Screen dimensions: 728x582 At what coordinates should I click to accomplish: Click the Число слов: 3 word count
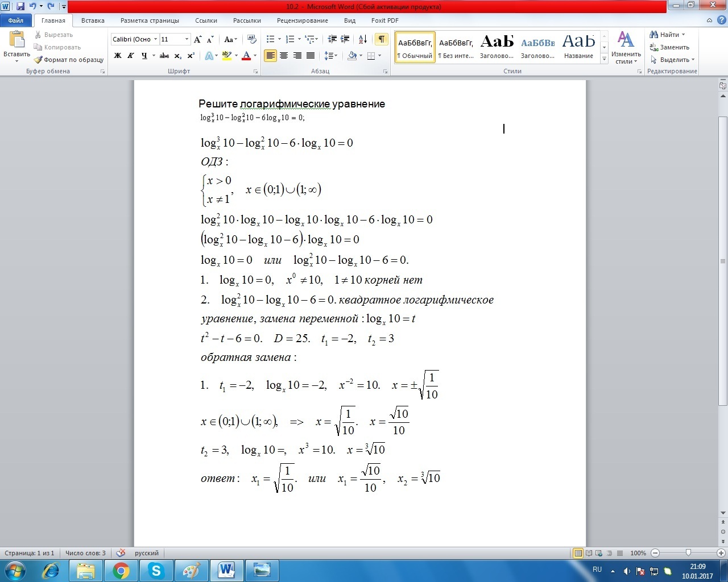tap(85, 553)
